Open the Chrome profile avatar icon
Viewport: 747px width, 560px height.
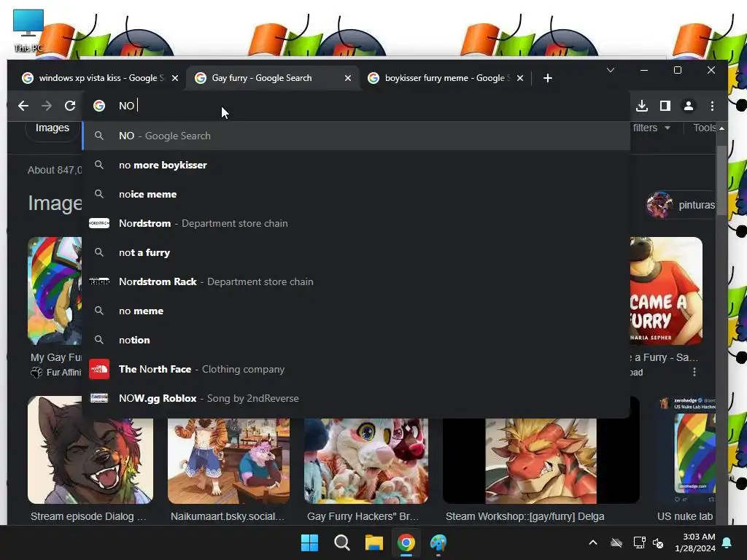click(689, 106)
